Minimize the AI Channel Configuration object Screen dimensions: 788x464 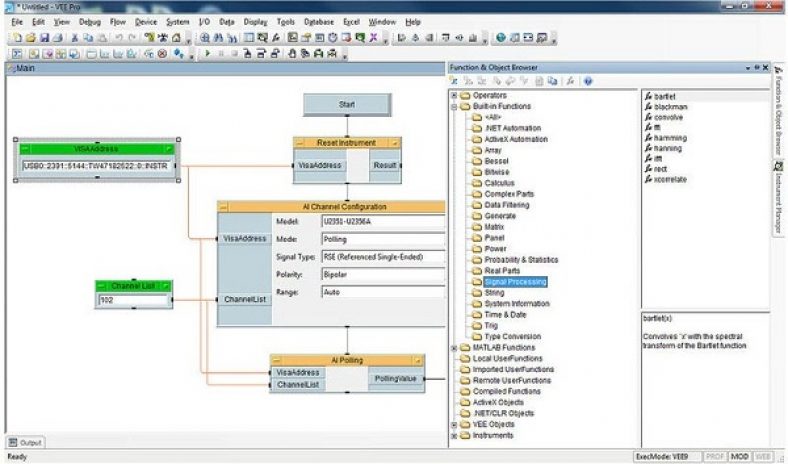[x=223, y=206]
